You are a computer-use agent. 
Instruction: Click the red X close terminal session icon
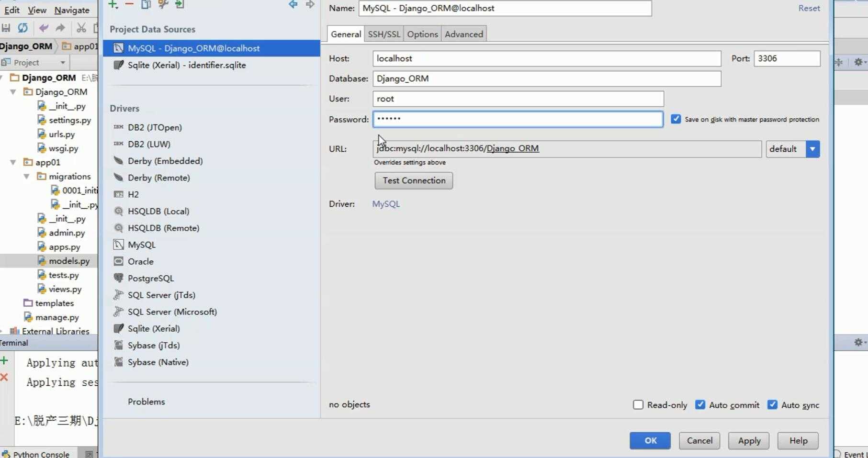click(x=4, y=377)
